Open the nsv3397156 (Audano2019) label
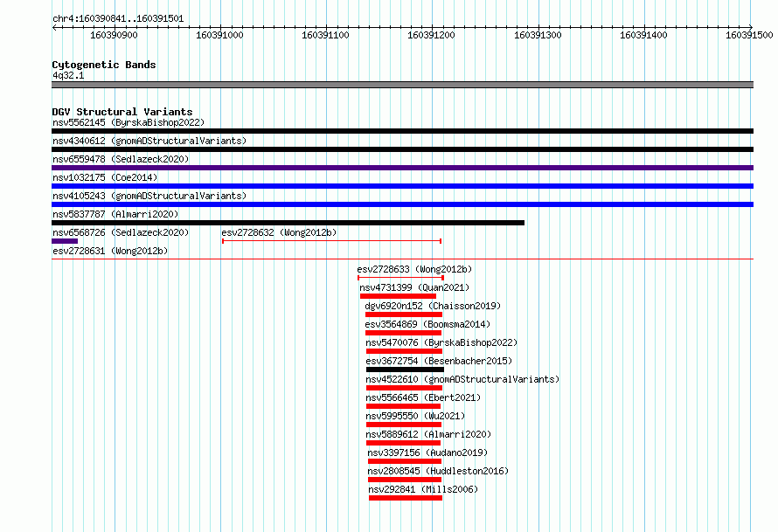 [x=427, y=453]
